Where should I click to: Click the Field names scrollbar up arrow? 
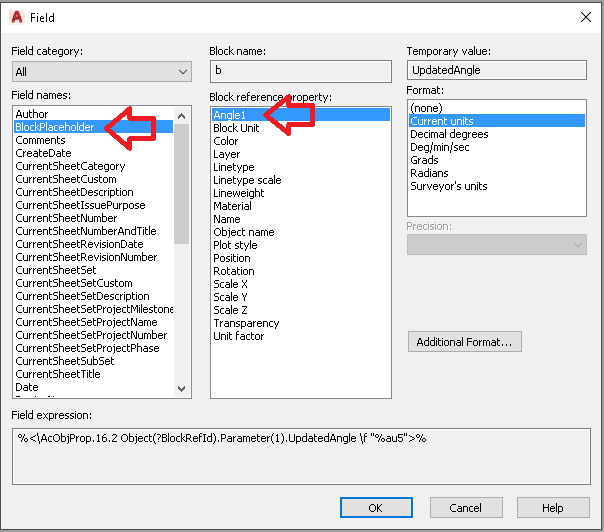[181, 116]
